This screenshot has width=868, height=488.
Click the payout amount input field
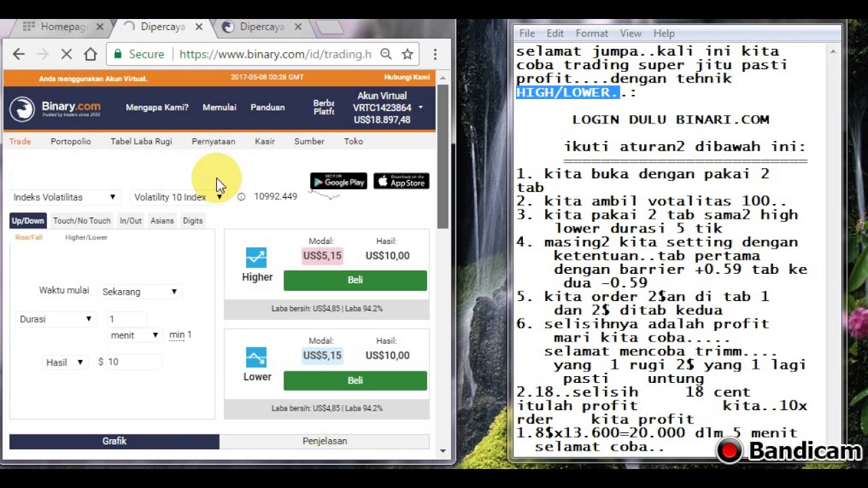[x=134, y=362]
